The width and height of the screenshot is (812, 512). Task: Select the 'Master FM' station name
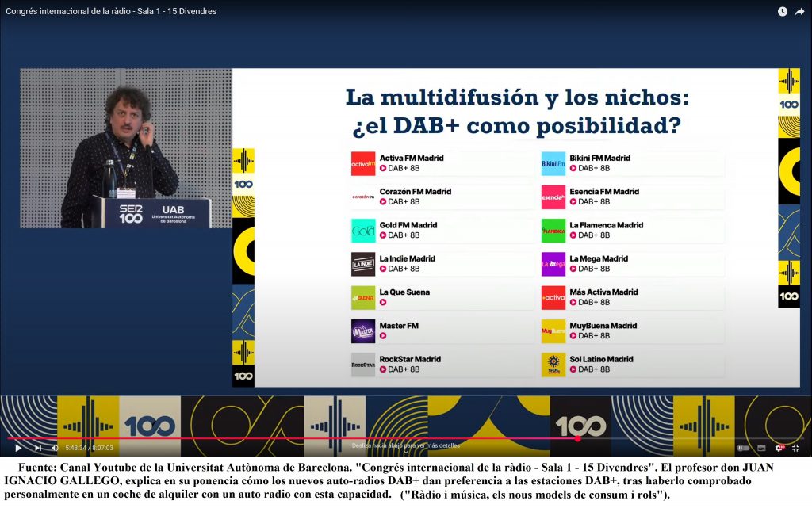point(399,326)
